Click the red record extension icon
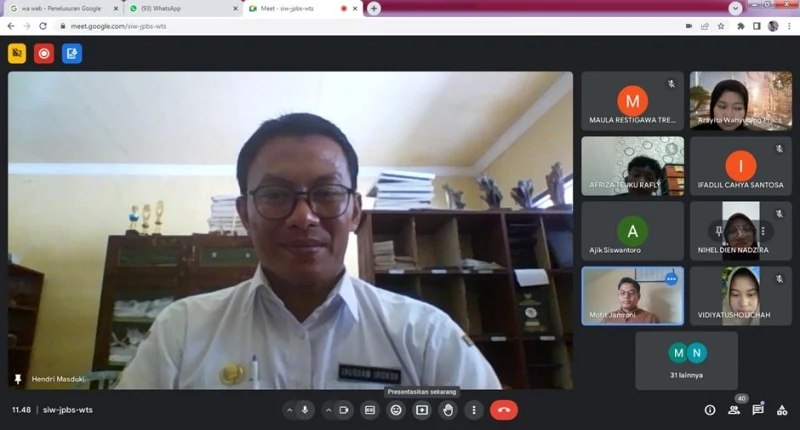Viewport: 800px width, 430px height. pyautogui.click(x=44, y=54)
